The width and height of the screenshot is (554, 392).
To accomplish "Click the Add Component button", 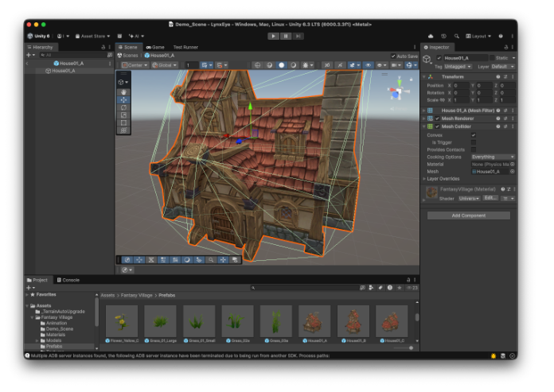I will 469,215.
